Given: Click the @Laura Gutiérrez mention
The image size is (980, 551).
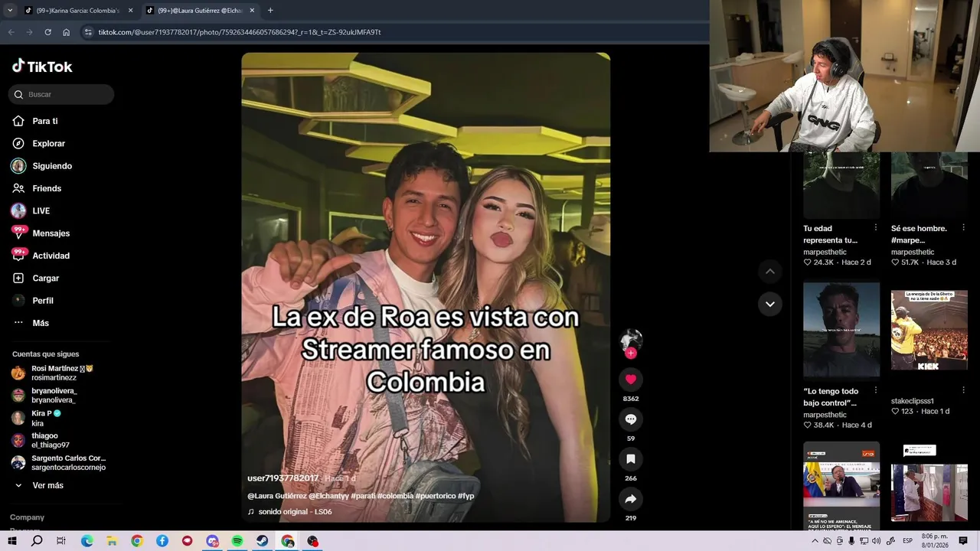Looking at the screenshot, I should 276,496.
